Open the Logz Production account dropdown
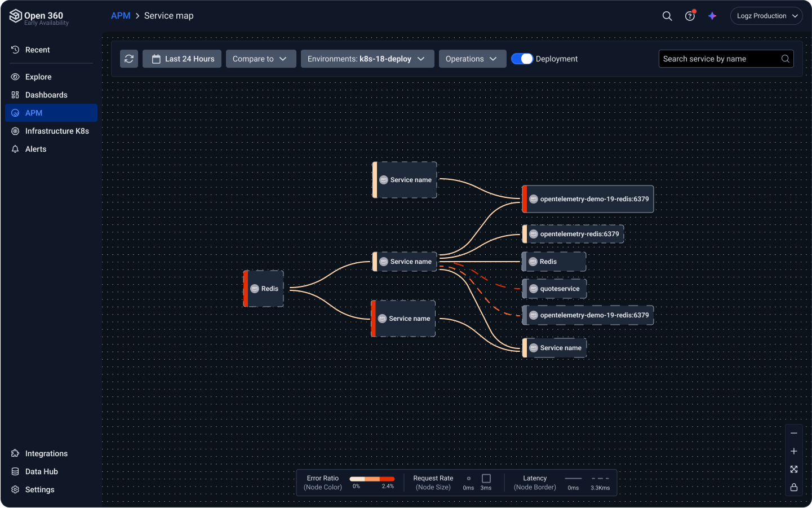This screenshot has height=508, width=812. click(x=766, y=16)
